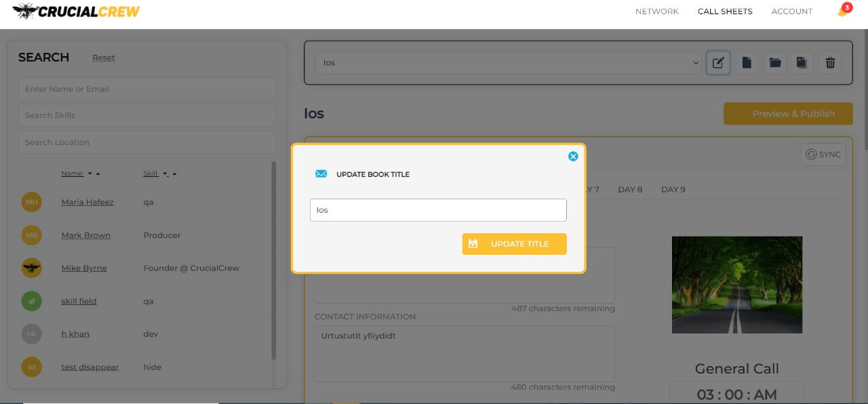Click the open folder icon
868x404 pixels.
coord(774,63)
